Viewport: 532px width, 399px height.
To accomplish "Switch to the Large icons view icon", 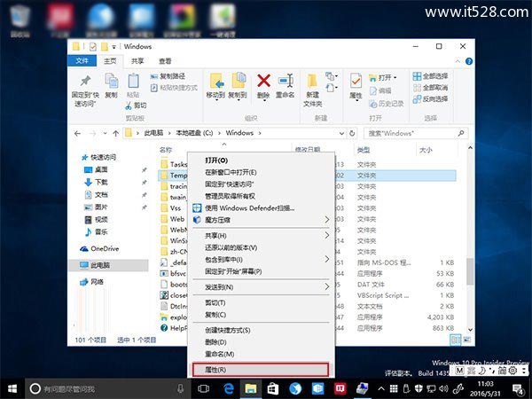I will coord(467,340).
